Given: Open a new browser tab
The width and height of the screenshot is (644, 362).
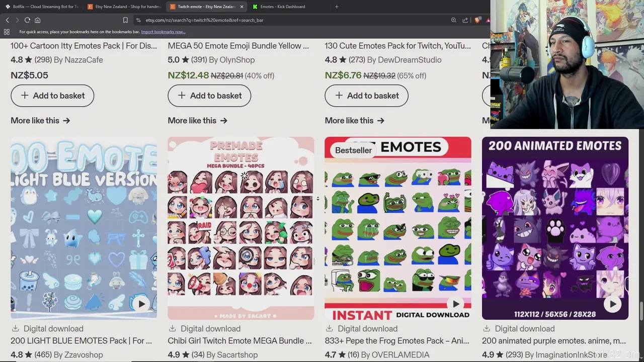Looking at the screenshot, I should tap(337, 7).
